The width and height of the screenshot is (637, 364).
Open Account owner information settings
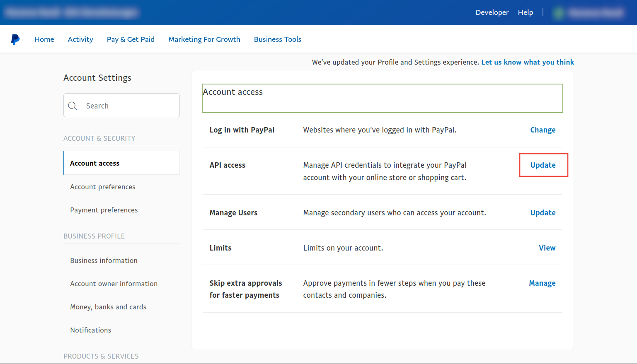click(x=114, y=284)
